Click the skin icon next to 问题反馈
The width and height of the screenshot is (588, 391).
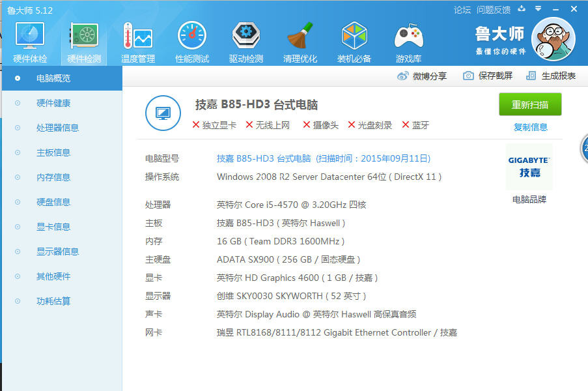[x=522, y=8]
